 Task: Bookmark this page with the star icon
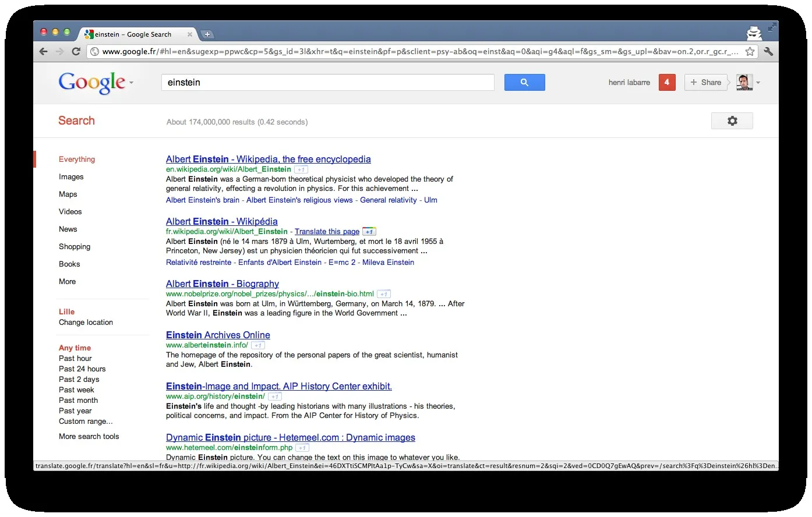click(x=750, y=51)
